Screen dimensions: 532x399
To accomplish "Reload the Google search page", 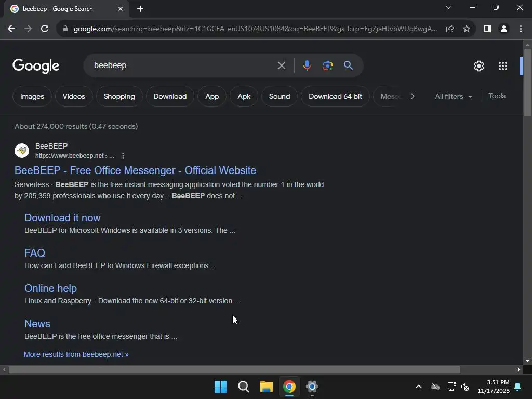I will pos(45,29).
